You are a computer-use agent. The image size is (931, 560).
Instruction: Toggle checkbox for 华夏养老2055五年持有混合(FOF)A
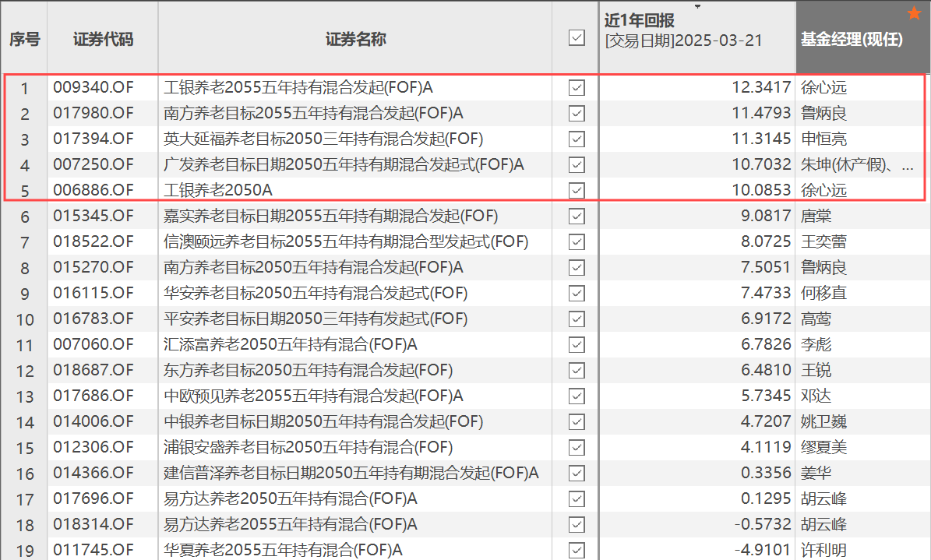click(577, 550)
